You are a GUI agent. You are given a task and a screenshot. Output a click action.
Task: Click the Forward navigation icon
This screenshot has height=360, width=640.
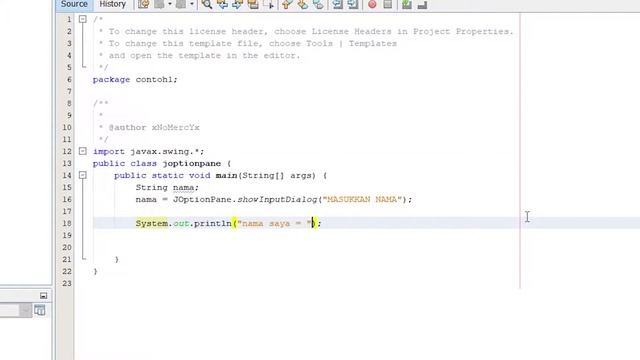pyautogui.click(x=180, y=4)
